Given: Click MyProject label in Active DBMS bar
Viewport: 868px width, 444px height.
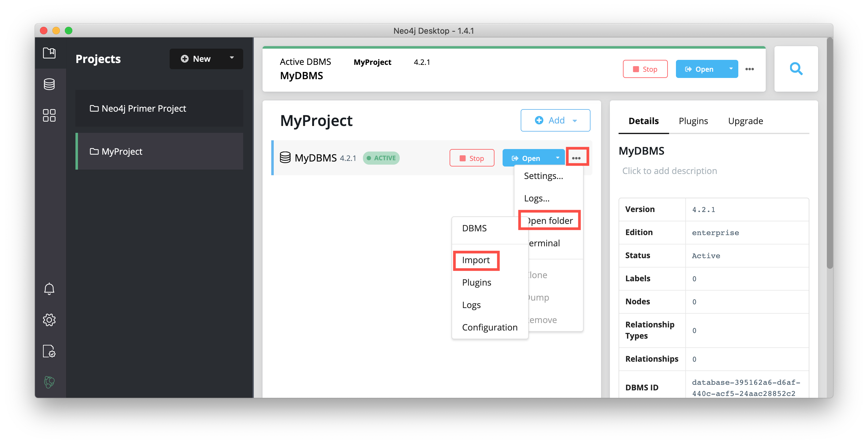Looking at the screenshot, I should tap(372, 62).
